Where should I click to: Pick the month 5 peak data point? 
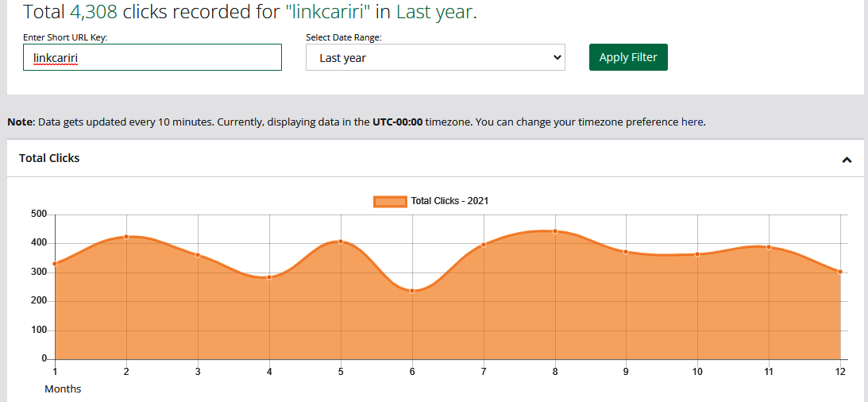coord(341,242)
